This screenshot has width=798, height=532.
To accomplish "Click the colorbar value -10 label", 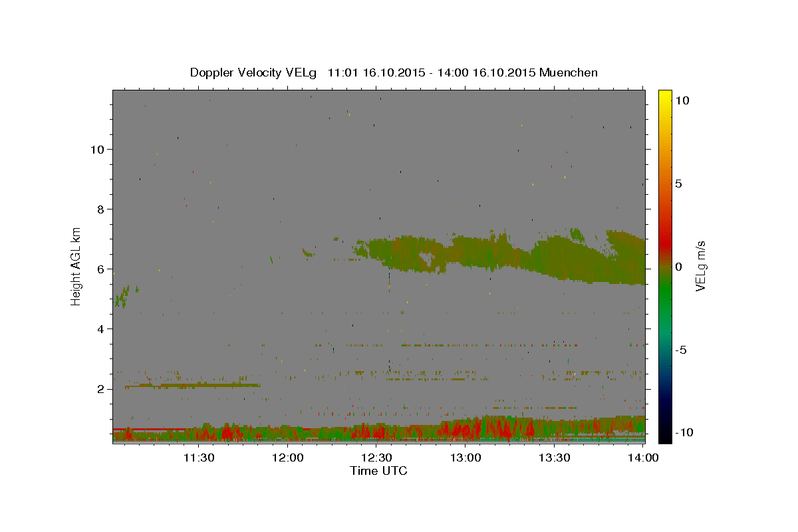I will pos(684,433).
